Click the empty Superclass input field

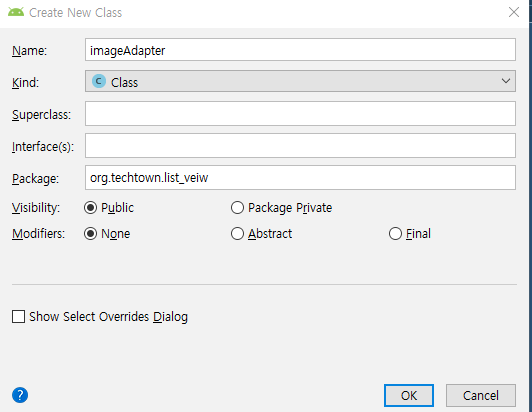coord(300,113)
